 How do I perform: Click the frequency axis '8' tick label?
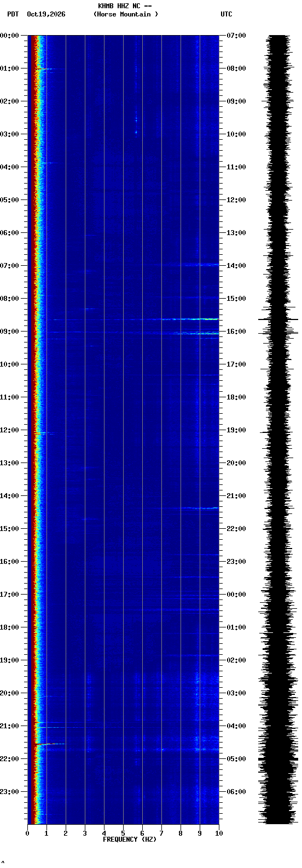[x=181, y=833]
